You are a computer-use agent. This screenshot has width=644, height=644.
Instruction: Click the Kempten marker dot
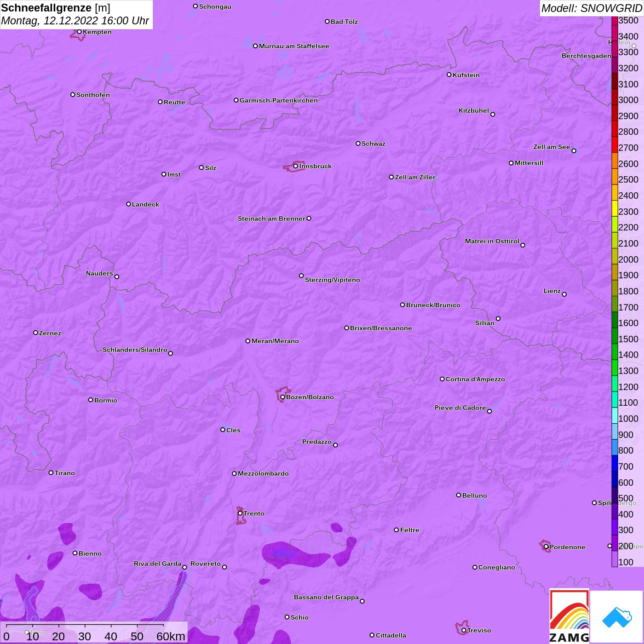79,32
